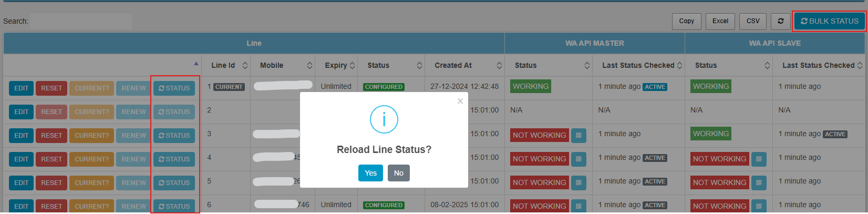Click QR icon for line 4 slave

click(759, 159)
